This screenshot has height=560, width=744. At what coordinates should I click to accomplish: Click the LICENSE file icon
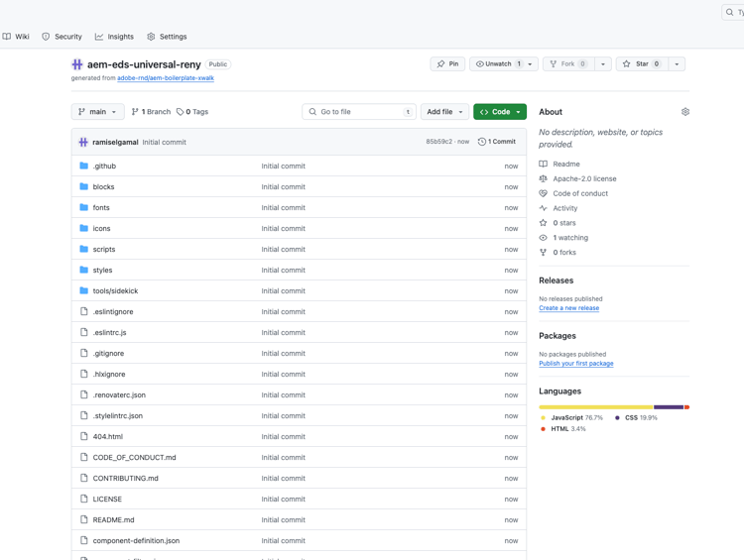[84, 499]
